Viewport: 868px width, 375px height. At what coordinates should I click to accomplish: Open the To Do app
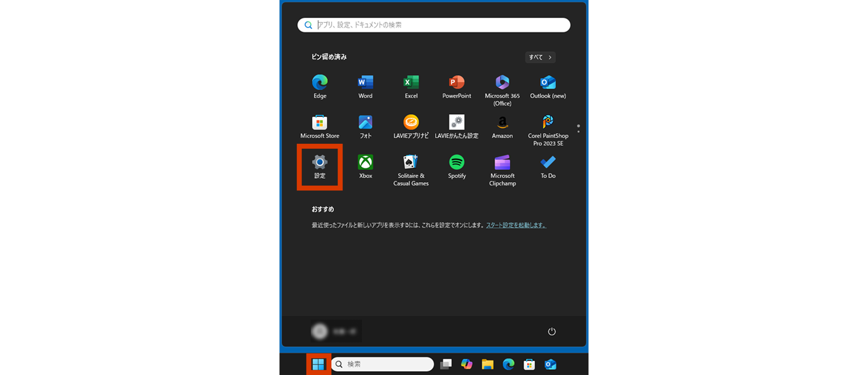pos(548,167)
